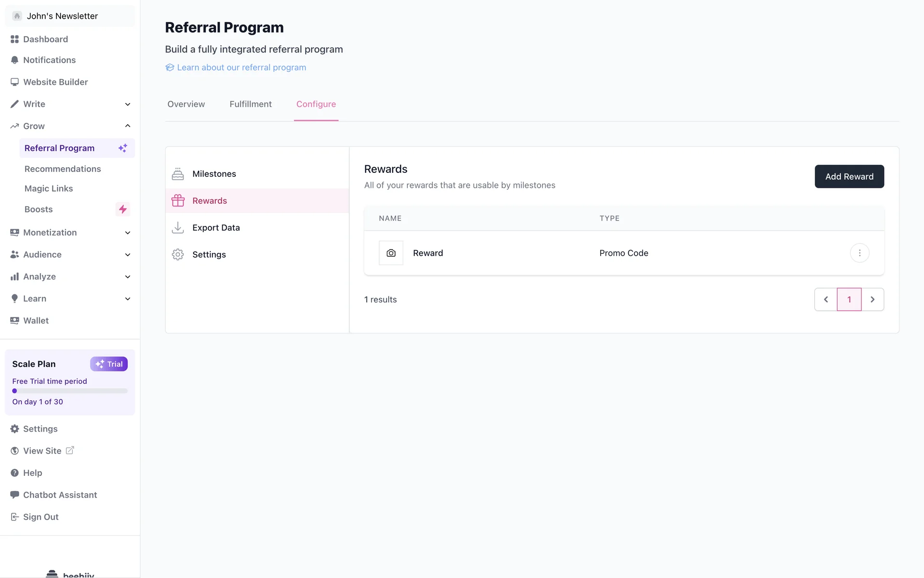Go to next results page arrow

873,300
